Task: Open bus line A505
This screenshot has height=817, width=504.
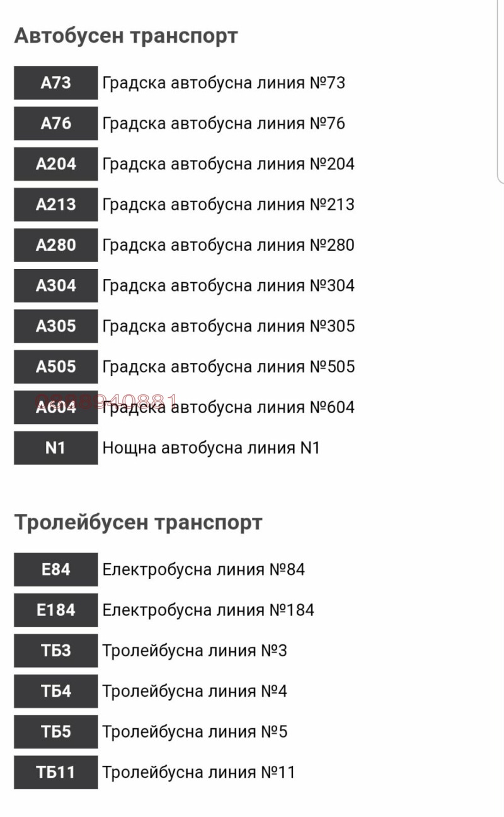Action: pyautogui.click(x=55, y=367)
